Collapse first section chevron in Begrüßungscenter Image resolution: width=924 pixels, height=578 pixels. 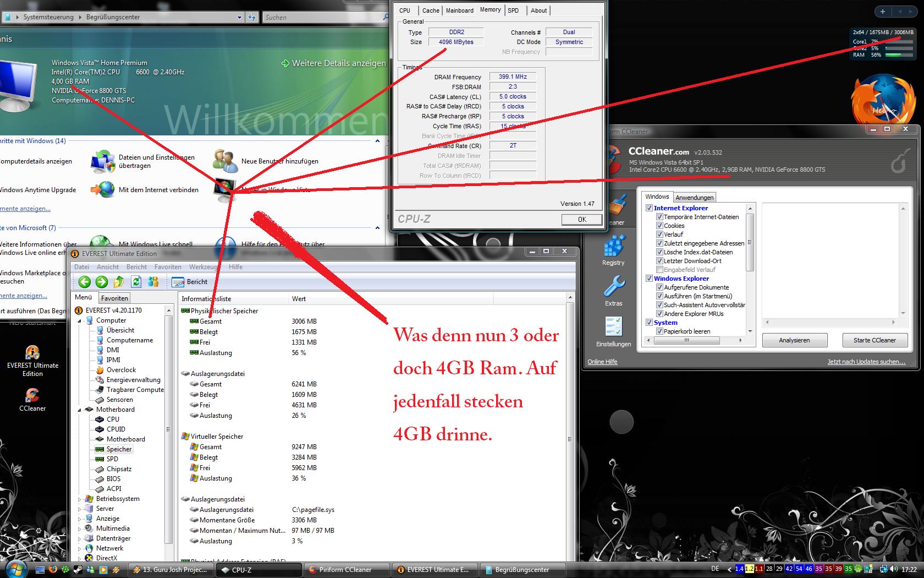coord(377,141)
